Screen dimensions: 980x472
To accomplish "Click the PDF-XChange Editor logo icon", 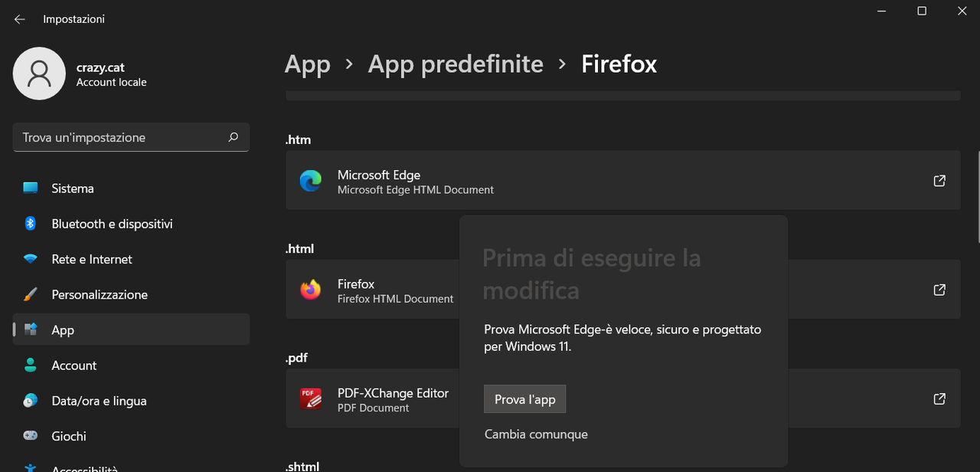I will coord(311,398).
